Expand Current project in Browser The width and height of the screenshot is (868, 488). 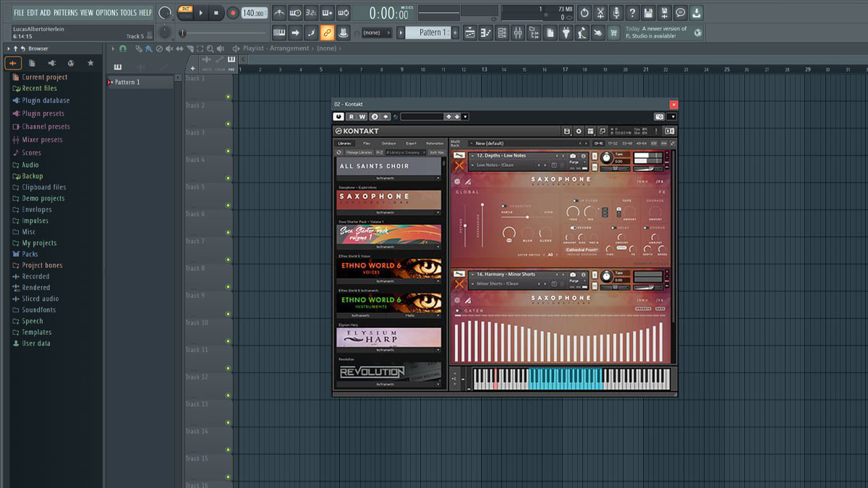pos(45,77)
